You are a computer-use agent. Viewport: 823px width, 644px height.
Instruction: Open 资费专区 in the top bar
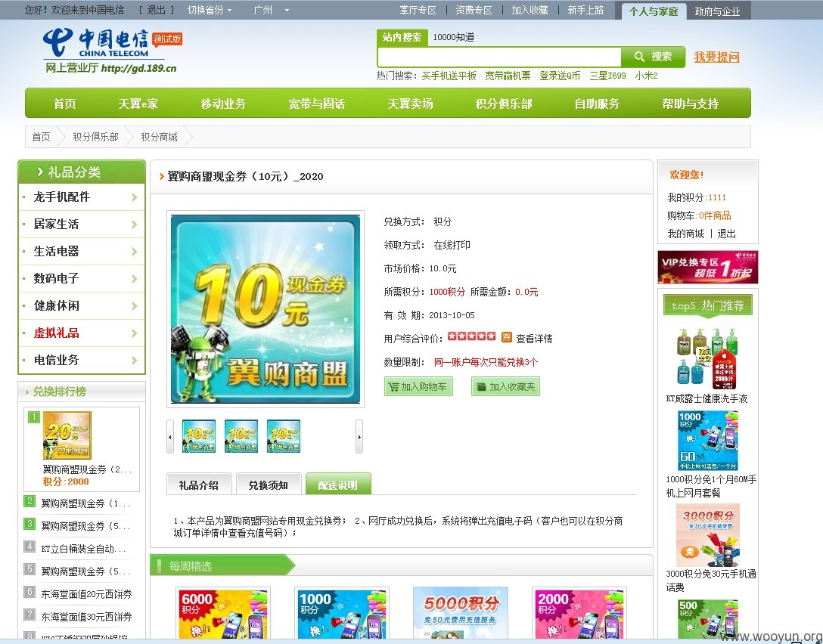point(474,10)
